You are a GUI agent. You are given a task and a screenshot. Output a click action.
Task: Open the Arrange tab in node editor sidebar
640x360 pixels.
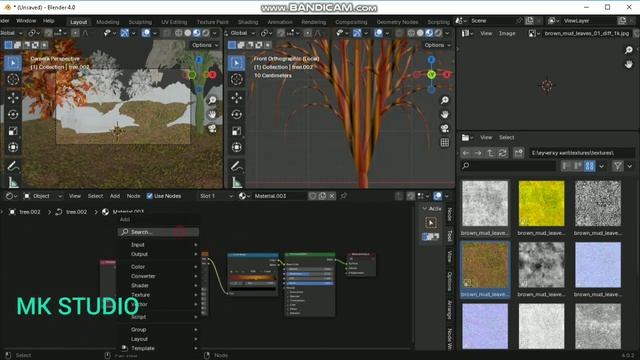(450, 309)
